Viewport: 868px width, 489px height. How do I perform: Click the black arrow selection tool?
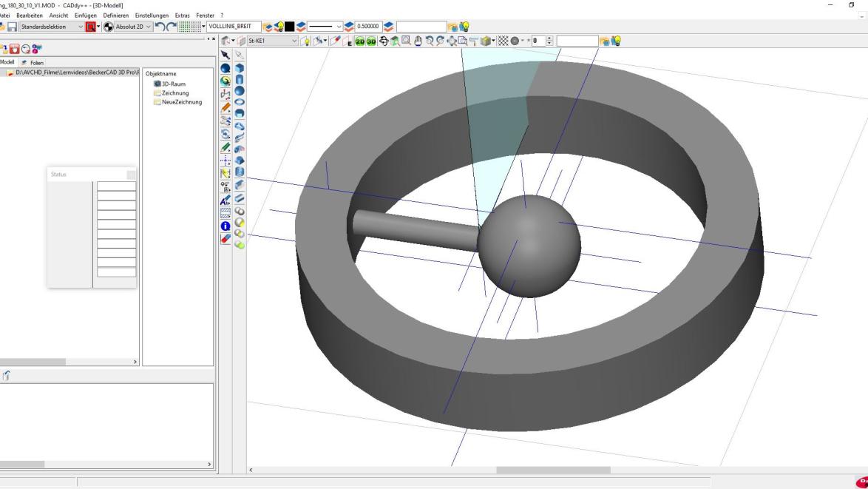[x=226, y=55]
